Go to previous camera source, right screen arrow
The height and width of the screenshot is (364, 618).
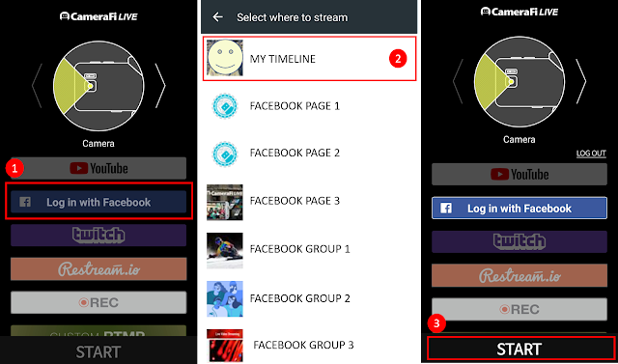[x=458, y=81]
